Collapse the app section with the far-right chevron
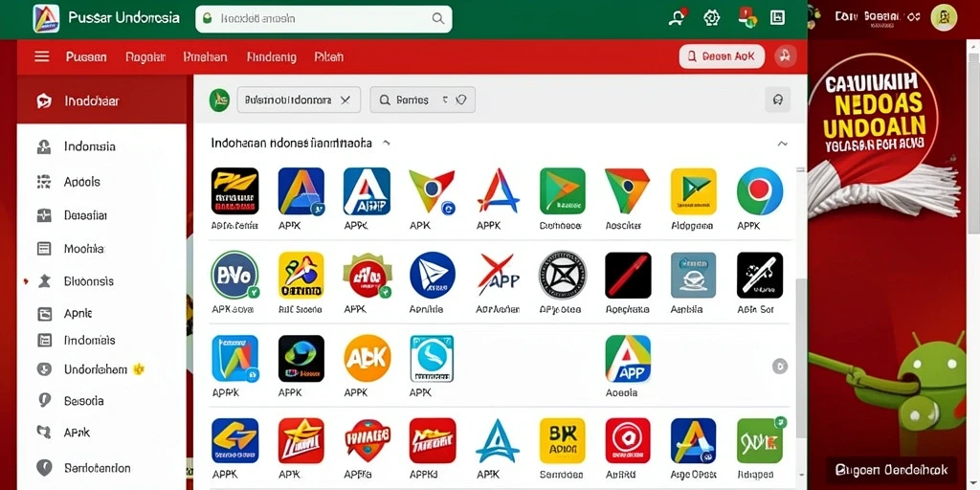 pyautogui.click(x=782, y=144)
